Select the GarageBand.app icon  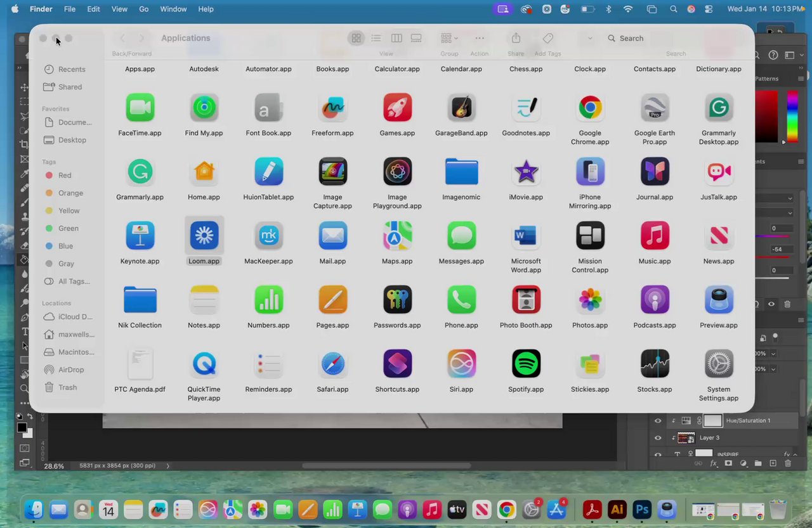(461, 108)
